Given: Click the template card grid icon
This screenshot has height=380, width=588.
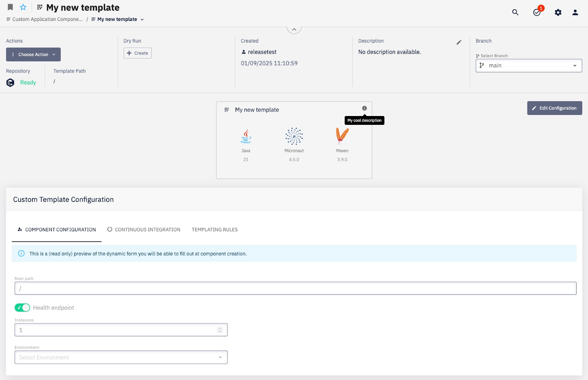Looking at the screenshot, I should tap(227, 110).
